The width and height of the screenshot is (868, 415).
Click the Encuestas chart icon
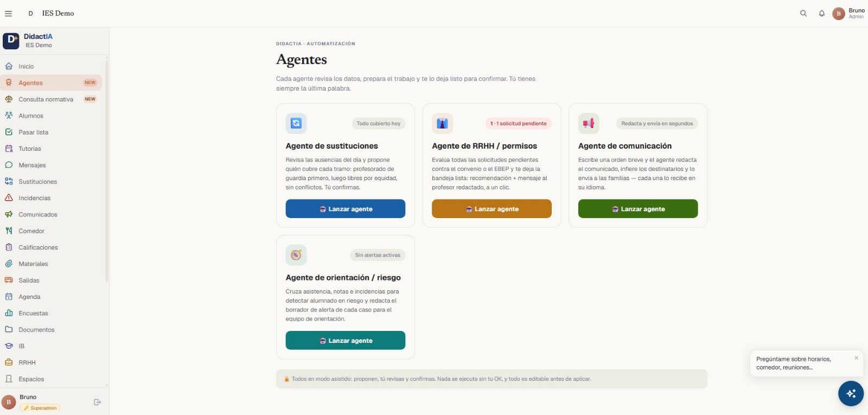tap(9, 313)
